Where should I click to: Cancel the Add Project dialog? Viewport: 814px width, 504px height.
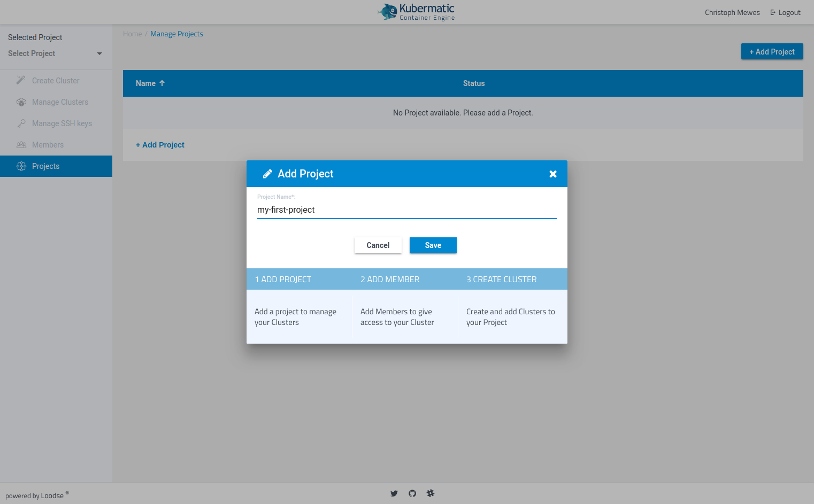coord(378,245)
